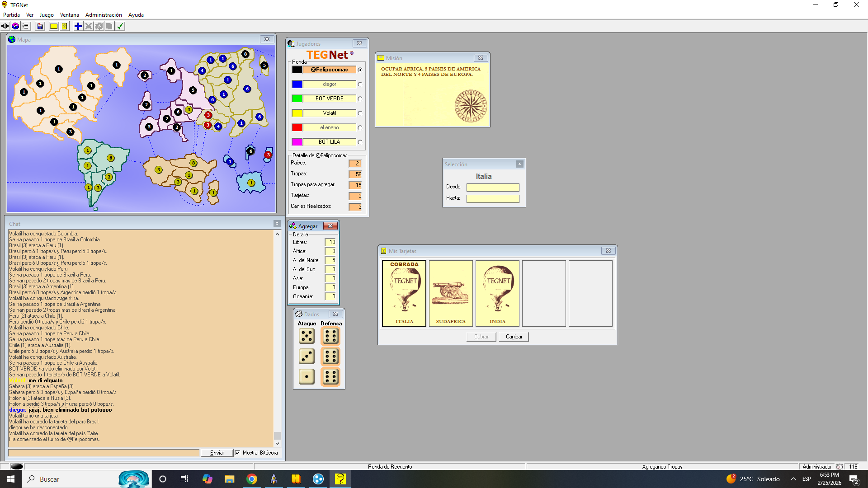Uncheck the Mostrar Bitácora checkbox
This screenshot has height=488, width=868.
click(x=237, y=453)
